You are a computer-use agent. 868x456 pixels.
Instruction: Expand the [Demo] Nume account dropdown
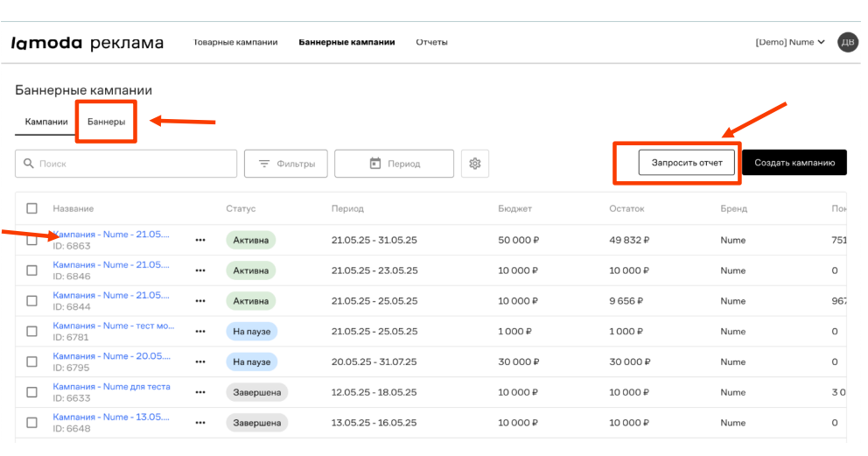790,42
